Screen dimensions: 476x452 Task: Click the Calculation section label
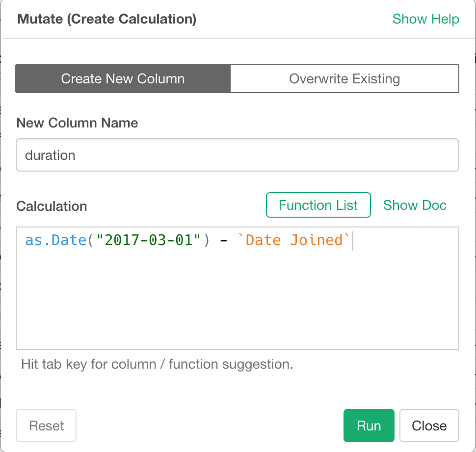coord(51,206)
